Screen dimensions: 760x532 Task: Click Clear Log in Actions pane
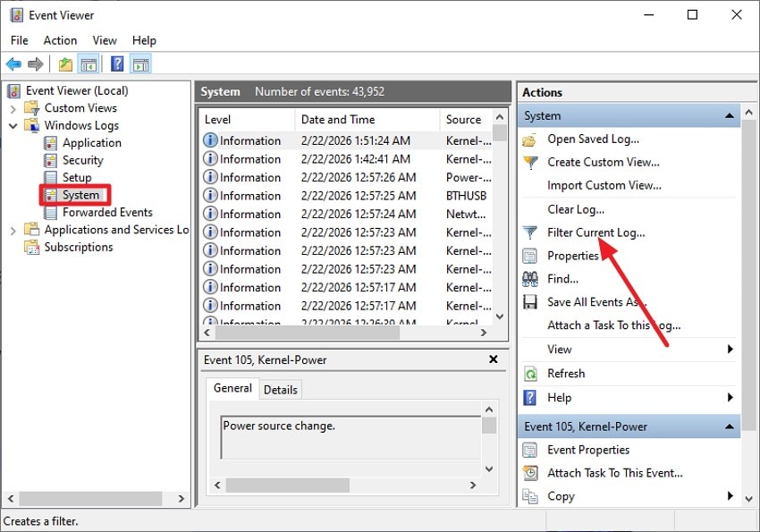[576, 208]
